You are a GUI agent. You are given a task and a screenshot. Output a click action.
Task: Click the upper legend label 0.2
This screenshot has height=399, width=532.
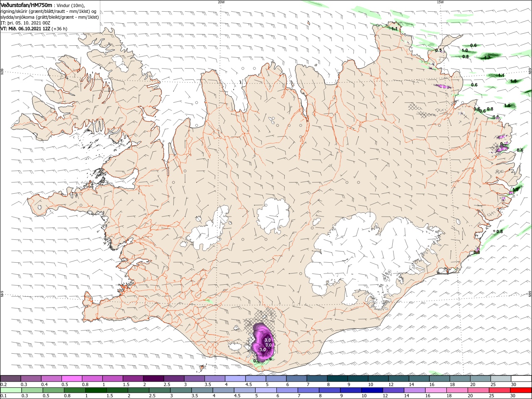pyautogui.click(x=3, y=384)
